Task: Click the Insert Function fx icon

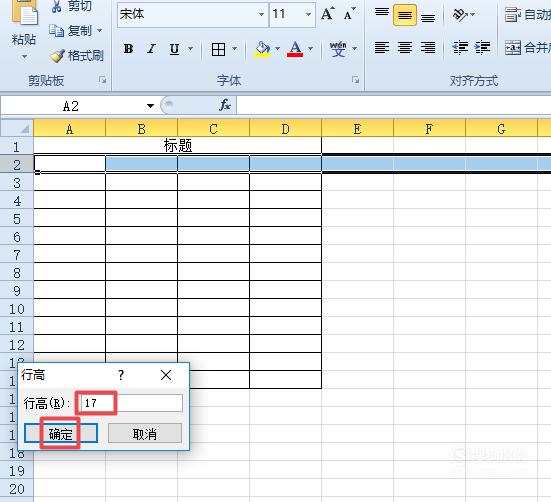Action: 225,105
